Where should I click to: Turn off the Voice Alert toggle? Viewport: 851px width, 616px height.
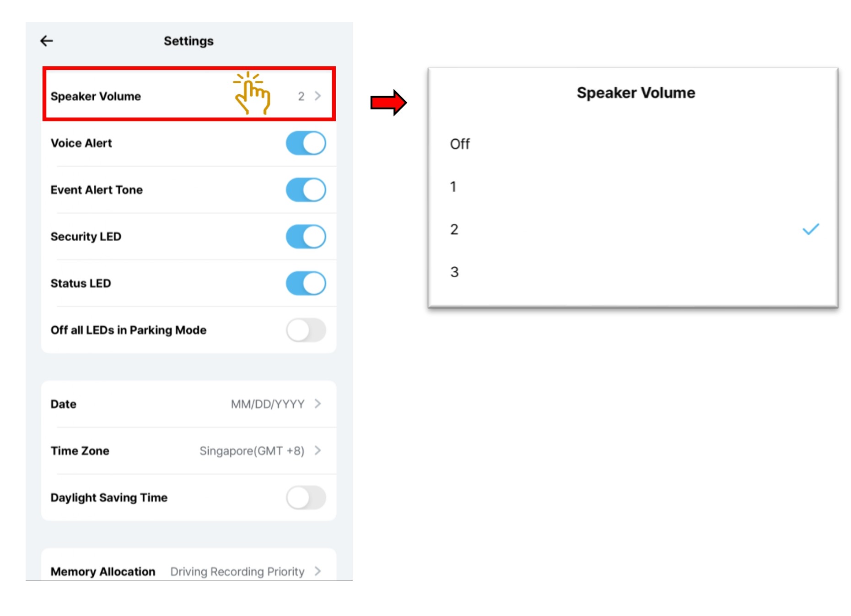point(306,143)
